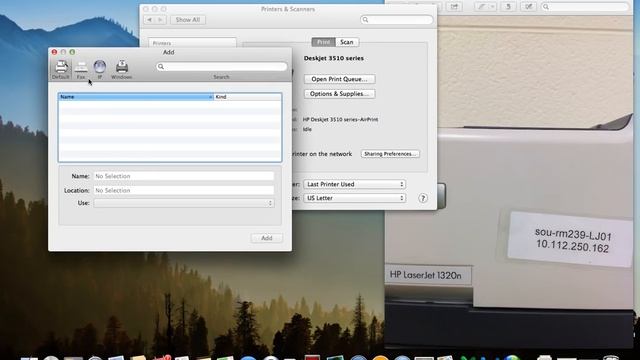Go forward in Printers & Scanners window

(160, 20)
